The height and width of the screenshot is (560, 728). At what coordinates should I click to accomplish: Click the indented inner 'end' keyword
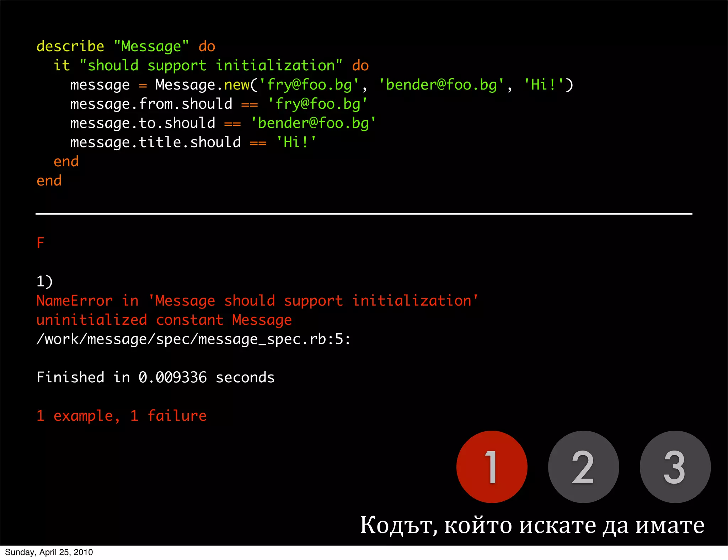(x=66, y=162)
